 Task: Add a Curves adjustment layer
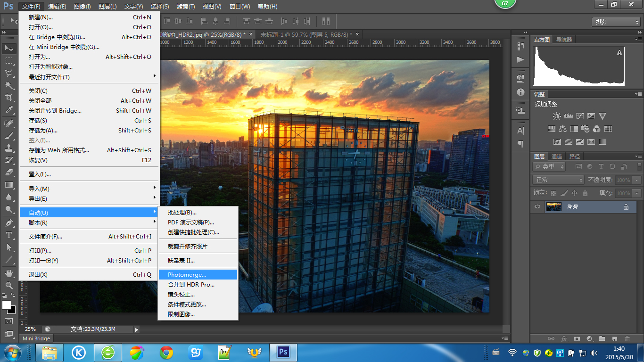tap(580, 116)
